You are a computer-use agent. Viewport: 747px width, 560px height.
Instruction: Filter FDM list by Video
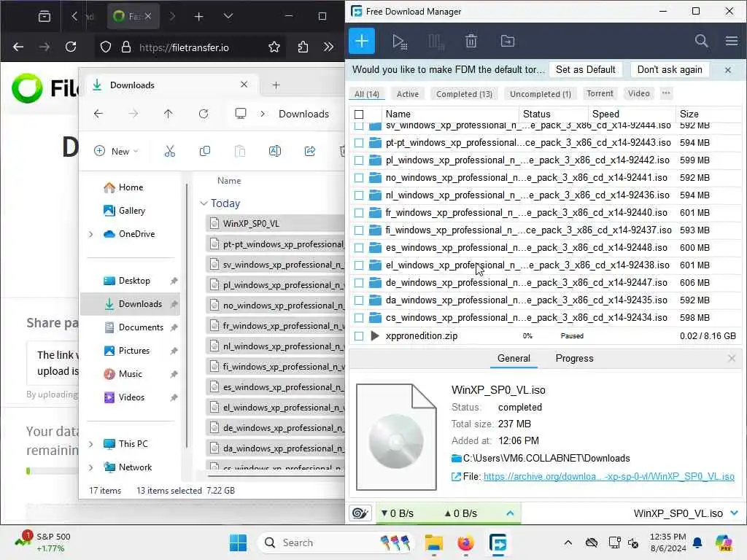[638, 93]
